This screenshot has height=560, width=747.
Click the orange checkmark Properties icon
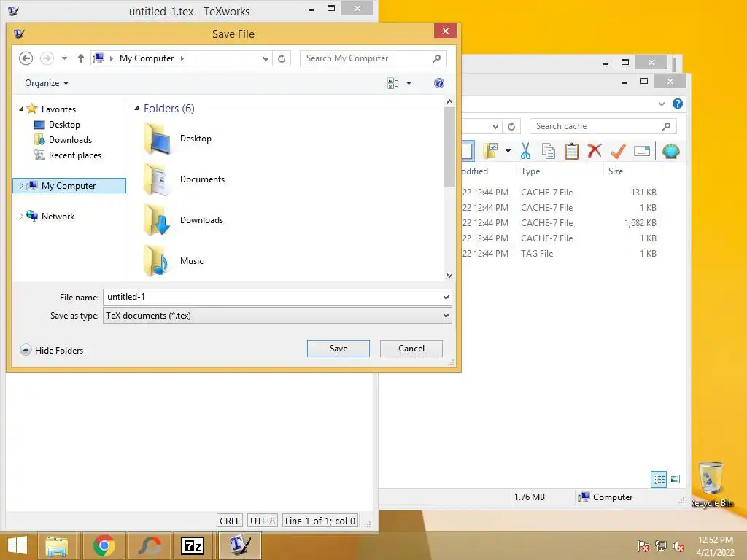618,152
